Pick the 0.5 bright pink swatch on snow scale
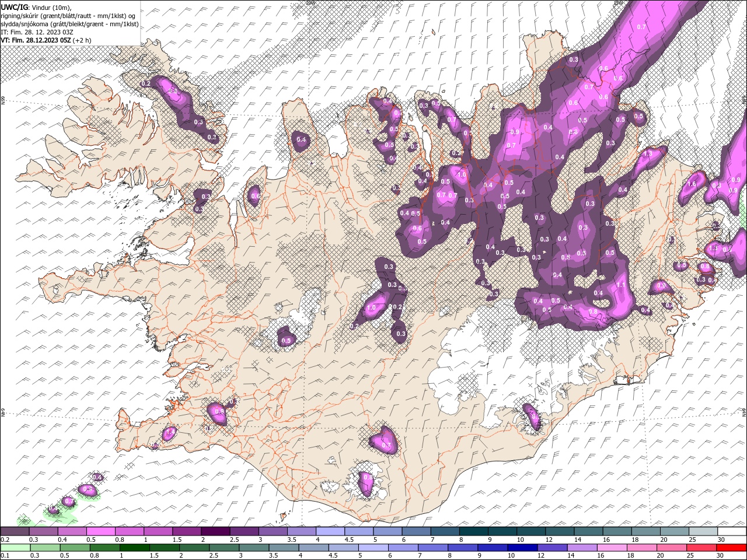747x560 pixels. click(x=100, y=531)
